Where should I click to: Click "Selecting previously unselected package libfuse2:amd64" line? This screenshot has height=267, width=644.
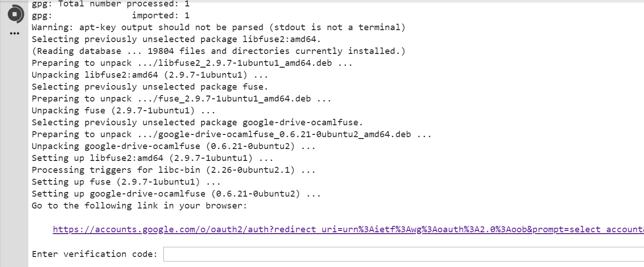click(176, 39)
